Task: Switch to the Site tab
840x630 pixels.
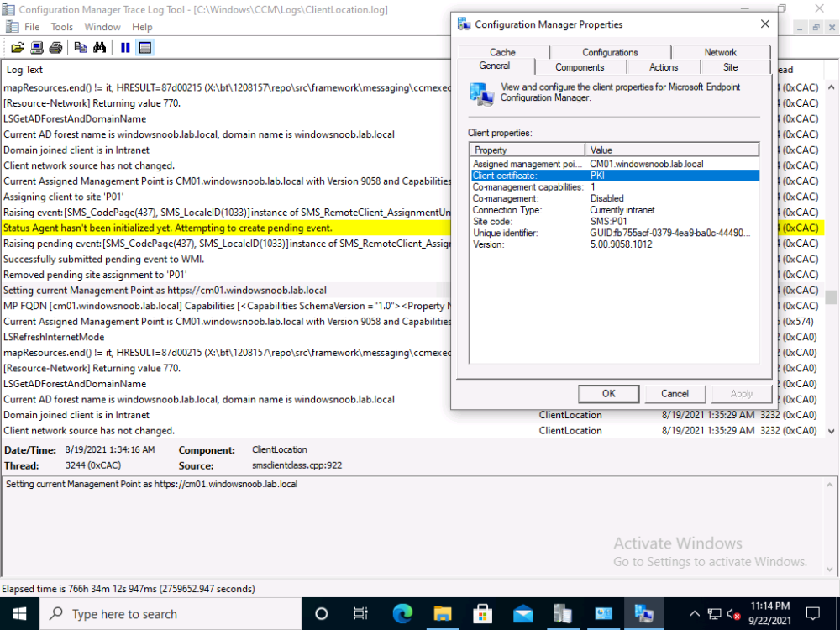Action: tap(731, 67)
